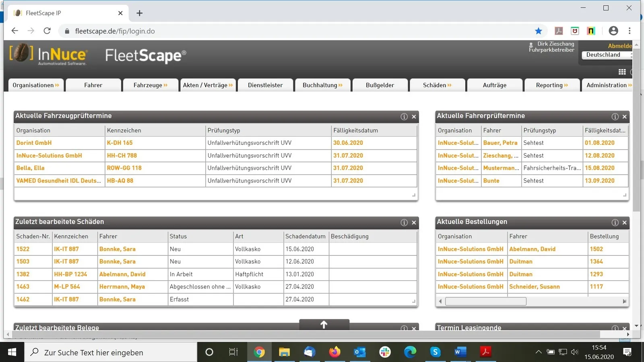Image resolution: width=644 pixels, height=362 pixels.
Task: Open Chrome profile avatar icon
Action: (x=613, y=31)
